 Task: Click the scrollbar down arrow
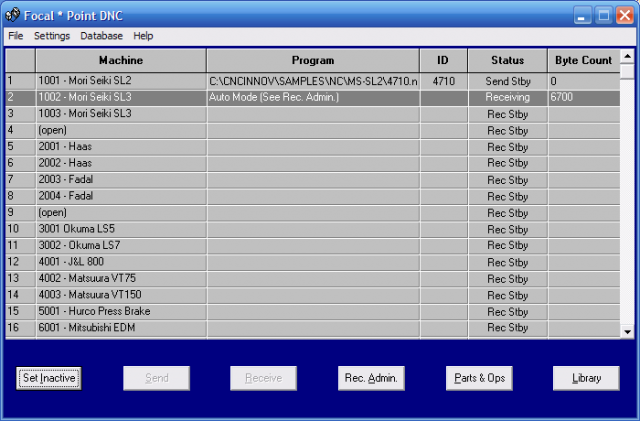click(x=627, y=331)
